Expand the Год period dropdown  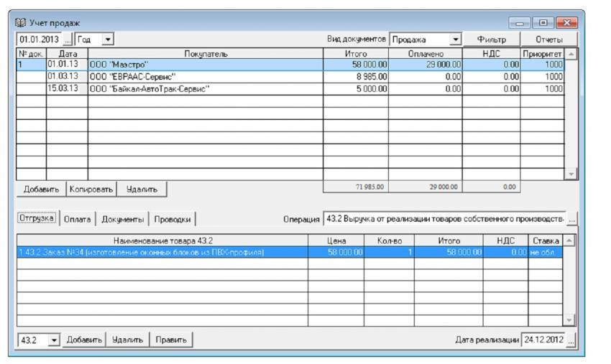(x=107, y=37)
